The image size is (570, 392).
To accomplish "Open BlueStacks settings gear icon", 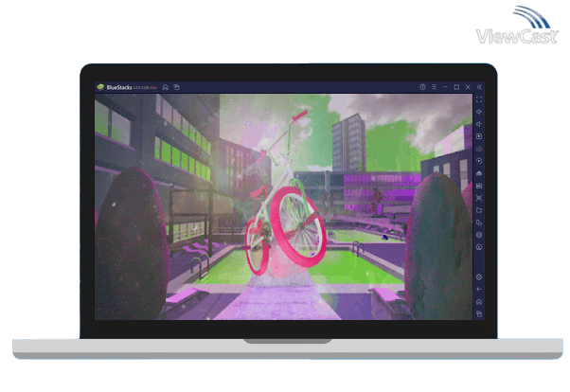I will 479,277.
